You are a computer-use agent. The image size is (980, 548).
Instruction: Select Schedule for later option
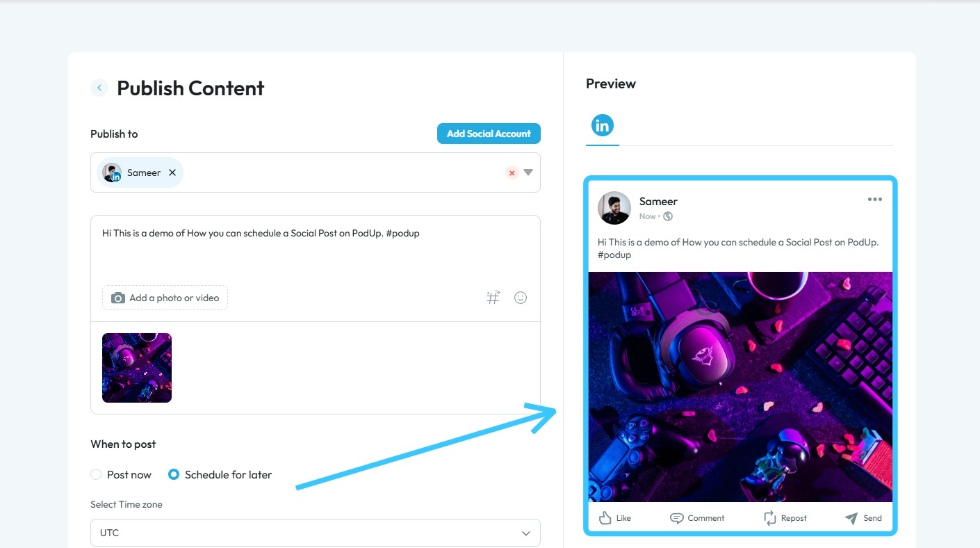174,475
